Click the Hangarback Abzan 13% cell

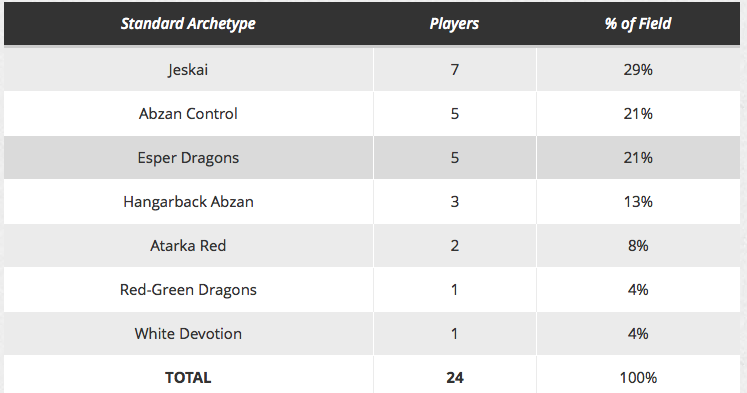(638, 202)
